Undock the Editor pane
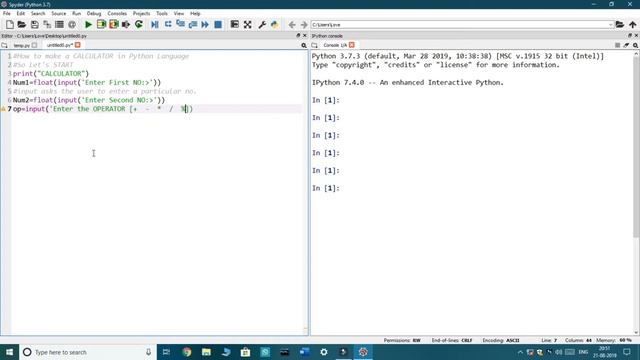Viewport: 640px width, 360px height. [298, 36]
